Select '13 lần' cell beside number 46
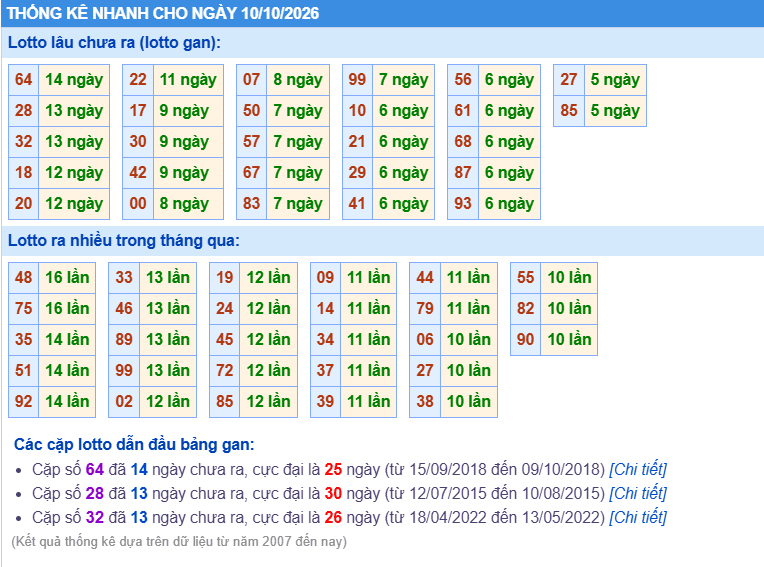This screenshot has height=567, width=764. pyautogui.click(x=168, y=308)
